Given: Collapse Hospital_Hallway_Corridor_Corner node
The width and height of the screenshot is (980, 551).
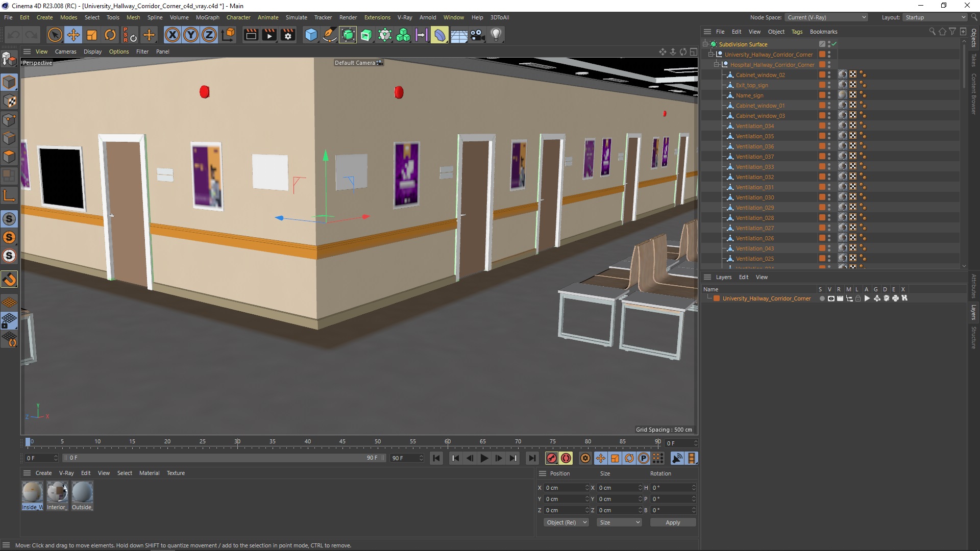Looking at the screenshot, I should tap(717, 65).
